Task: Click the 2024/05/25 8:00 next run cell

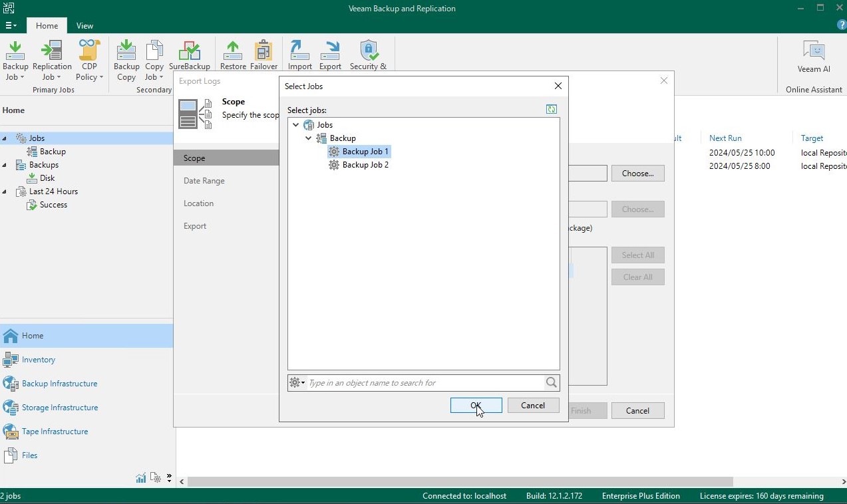Action: (739, 166)
